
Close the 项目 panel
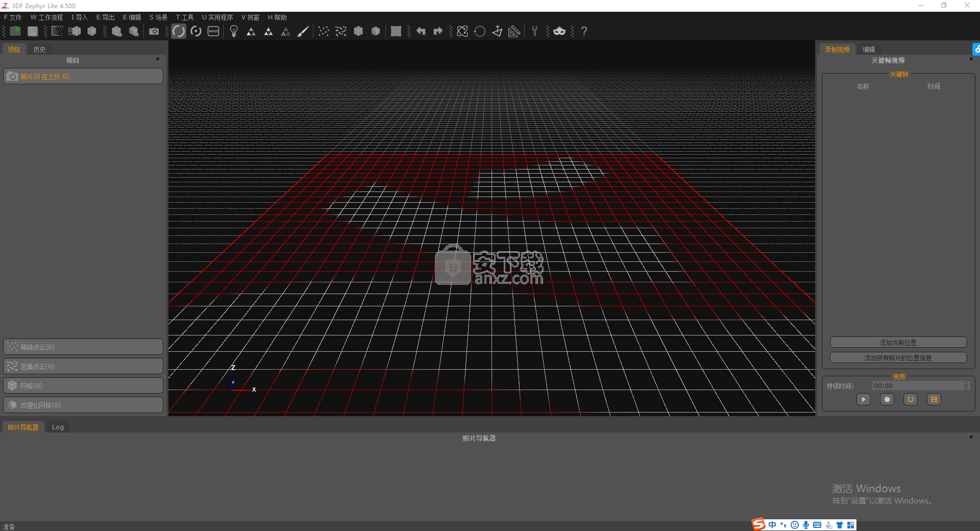point(158,59)
